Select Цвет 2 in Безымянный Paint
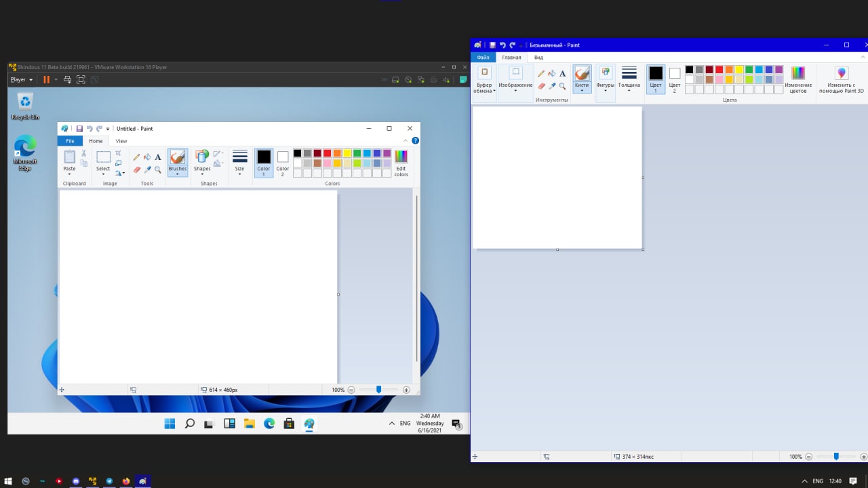The width and height of the screenshot is (868, 488). click(x=675, y=79)
